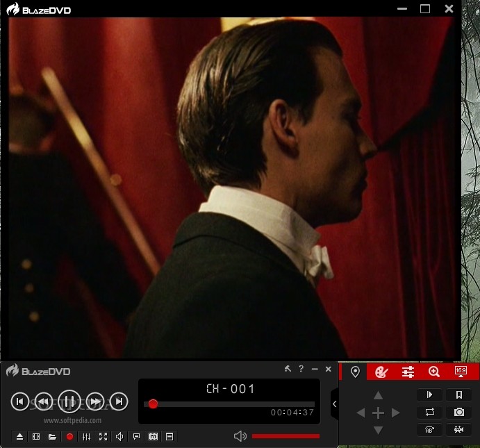Open the DVD menu film icon
Screen dimensions: 480x448
point(153,437)
